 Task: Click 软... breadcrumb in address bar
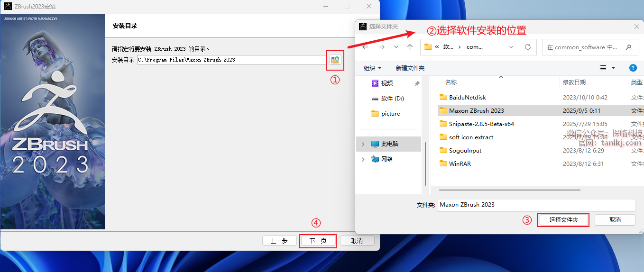point(449,47)
